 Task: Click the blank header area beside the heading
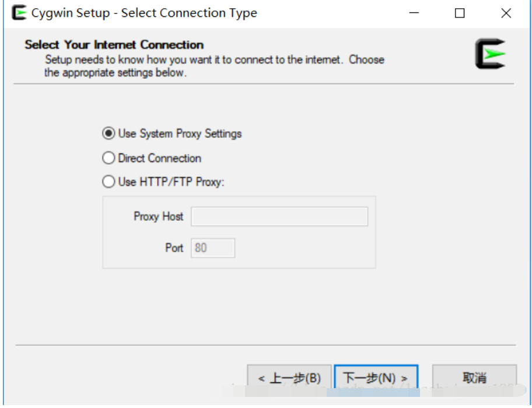pyautogui.click(x=338, y=45)
